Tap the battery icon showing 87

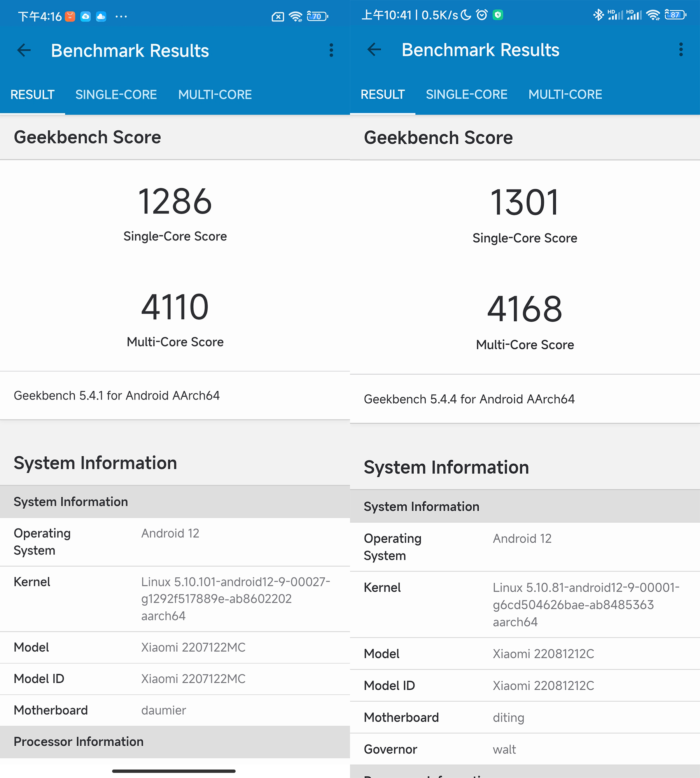click(x=675, y=15)
